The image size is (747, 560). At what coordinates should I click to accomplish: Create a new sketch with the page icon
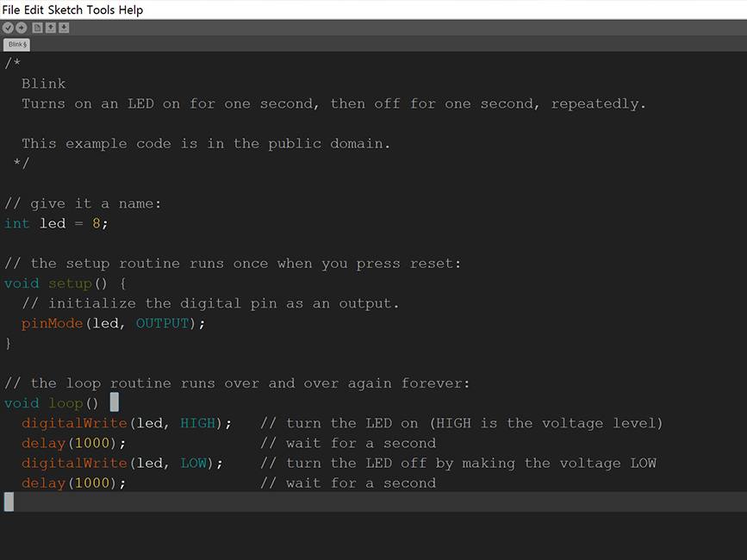pyautogui.click(x=37, y=28)
